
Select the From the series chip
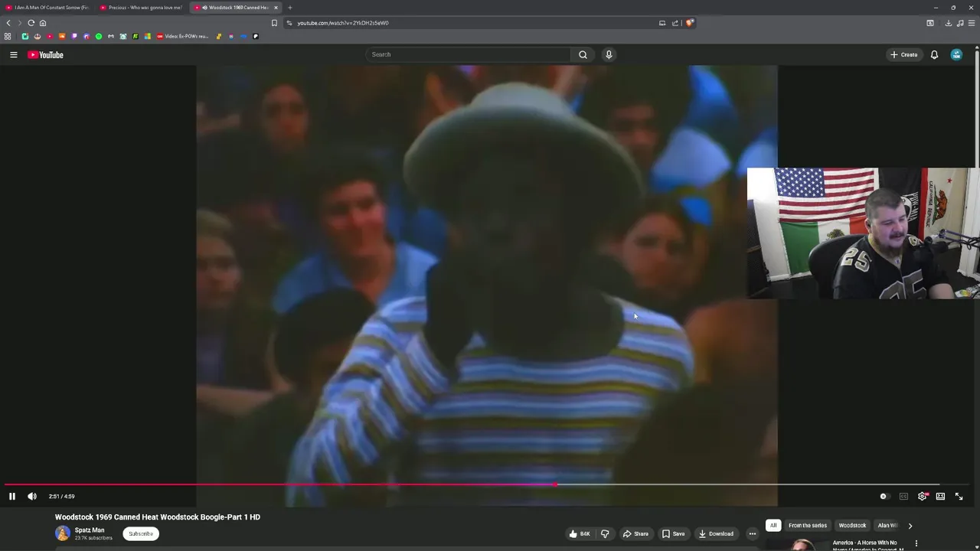click(x=808, y=526)
